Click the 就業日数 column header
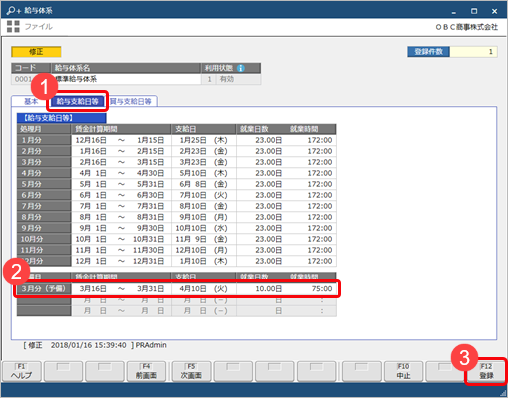Viewport: 508px width, 398px height. click(254, 129)
